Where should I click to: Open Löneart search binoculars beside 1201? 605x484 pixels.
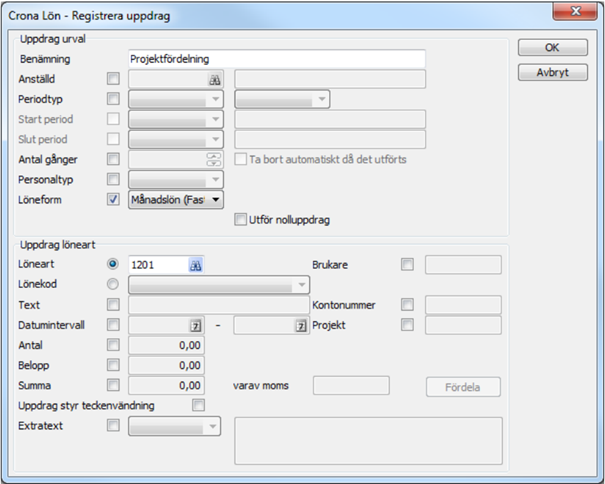[x=196, y=265]
